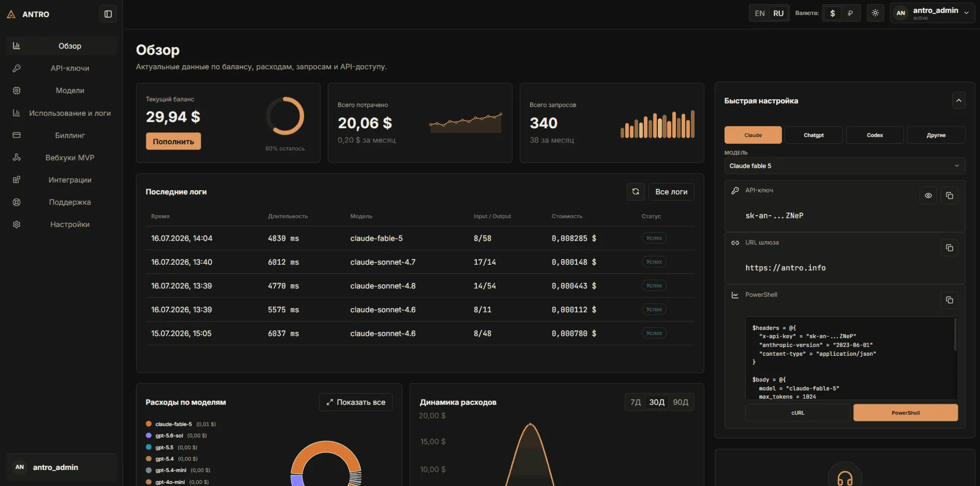
Task: Switch interface language to RU
Action: (x=778, y=13)
